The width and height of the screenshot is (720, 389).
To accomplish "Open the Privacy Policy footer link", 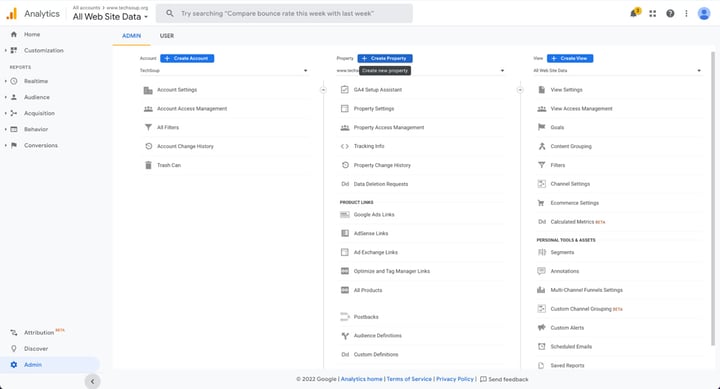I will (x=455, y=379).
